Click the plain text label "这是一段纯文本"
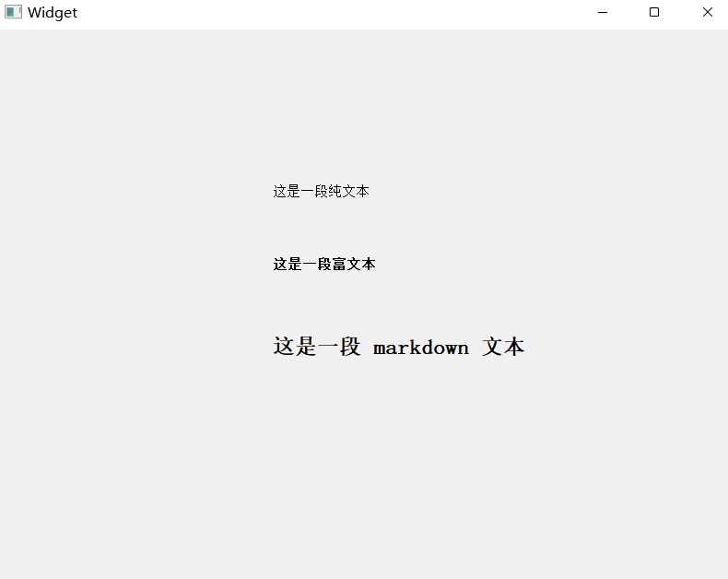Viewport: 728px width, 579px height. 321,192
